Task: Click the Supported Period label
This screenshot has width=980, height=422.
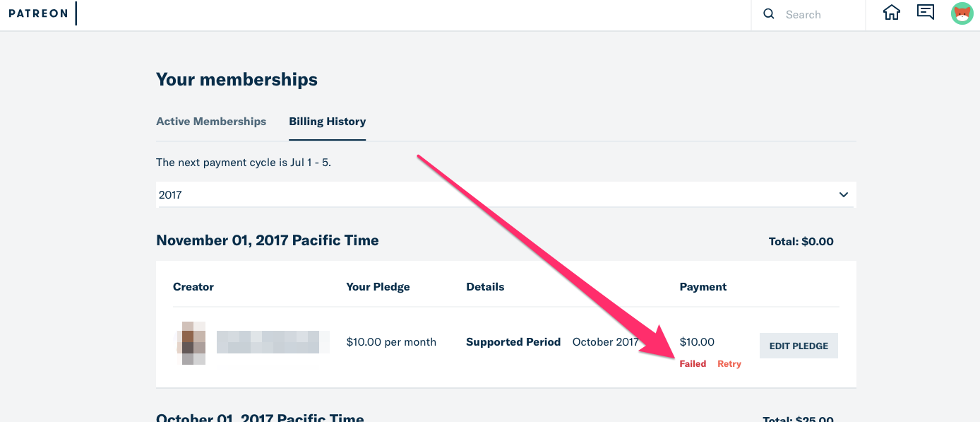Action: click(x=513, y=342)
